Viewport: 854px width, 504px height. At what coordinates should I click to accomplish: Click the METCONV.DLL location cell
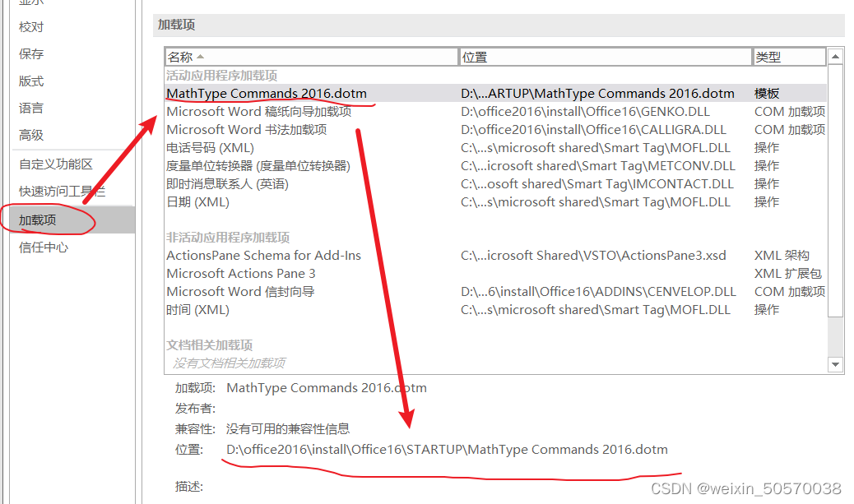tap(597, 165)
